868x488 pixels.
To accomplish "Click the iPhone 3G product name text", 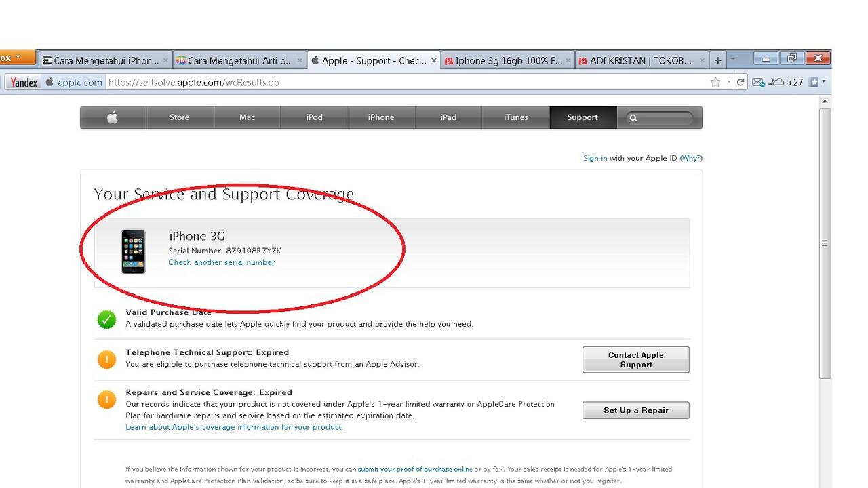I will (x=197, y=236).
